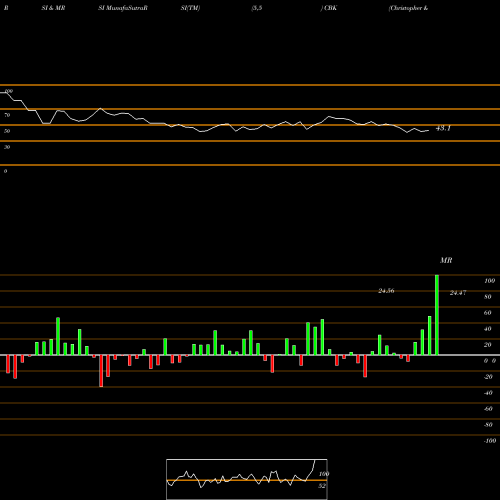Click the 20 label on the MR right axis
Viewport: 500px width, 500px height.
(x=488, y=345)
